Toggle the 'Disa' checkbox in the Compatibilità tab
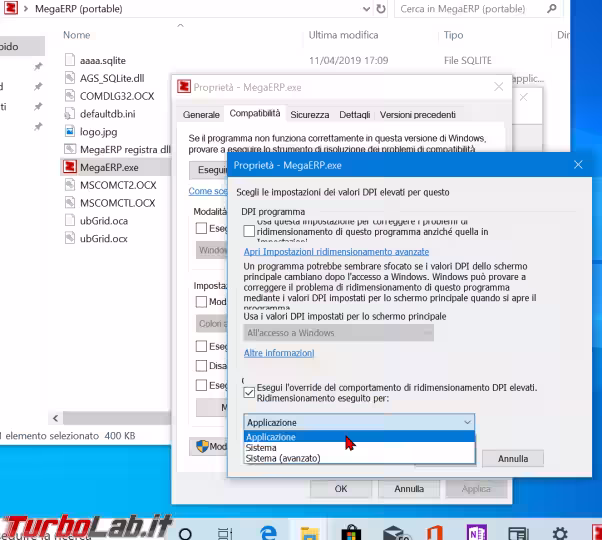This screenshot has width=602, height=540. (201, 365)
